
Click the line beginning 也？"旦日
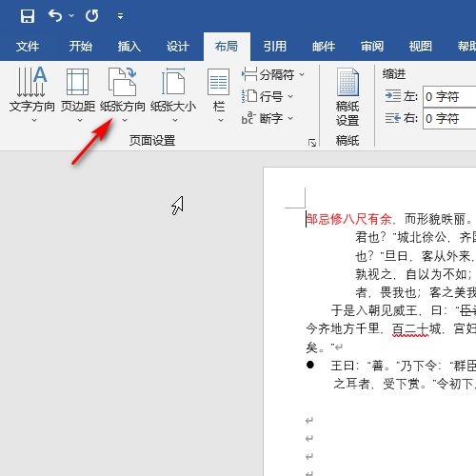[416, 256]
